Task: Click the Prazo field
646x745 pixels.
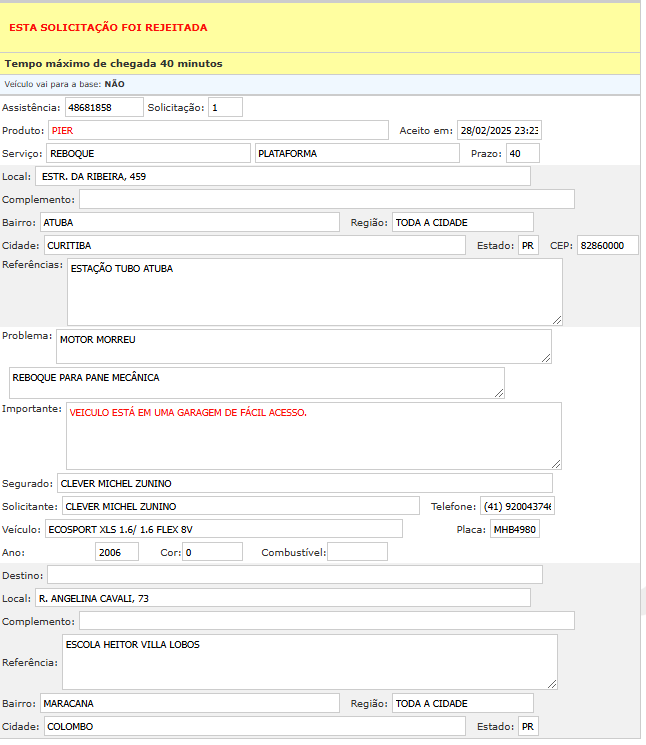Action: click(x=522, y=153)
